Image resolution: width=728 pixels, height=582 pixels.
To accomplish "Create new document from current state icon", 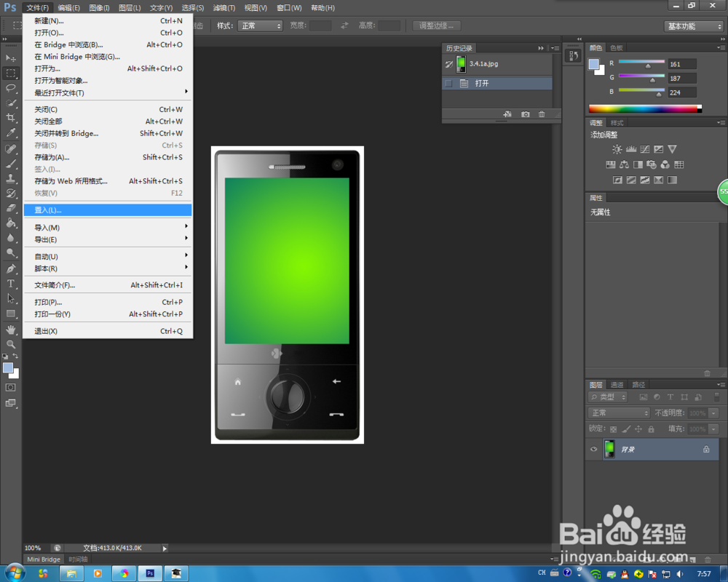I will [x=507, y=114].
